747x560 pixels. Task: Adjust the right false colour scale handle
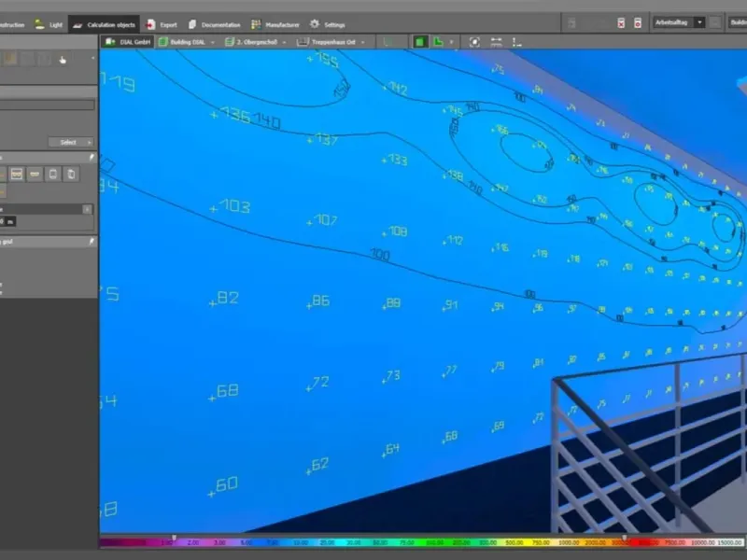pos(624,538)
